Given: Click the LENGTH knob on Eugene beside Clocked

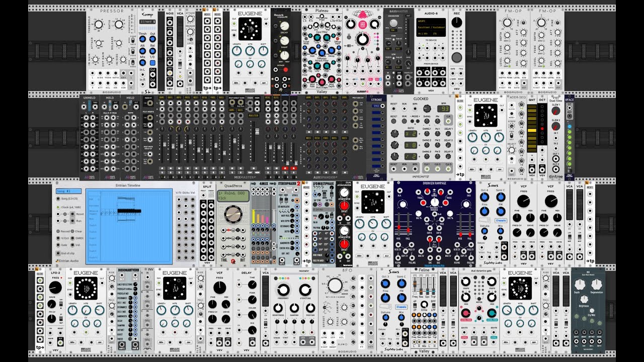Looking at the screenshot, I should 473,137.
